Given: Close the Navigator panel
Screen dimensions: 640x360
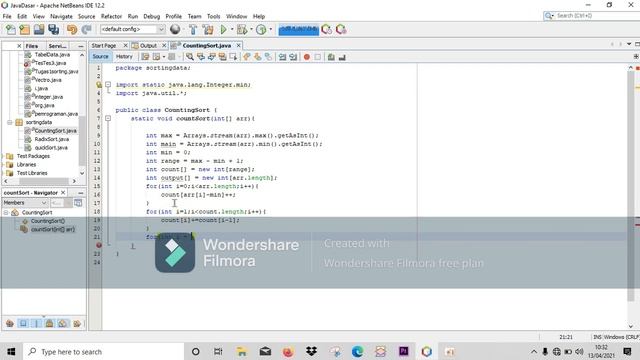Looking at the screenshot, I should 63,192.
